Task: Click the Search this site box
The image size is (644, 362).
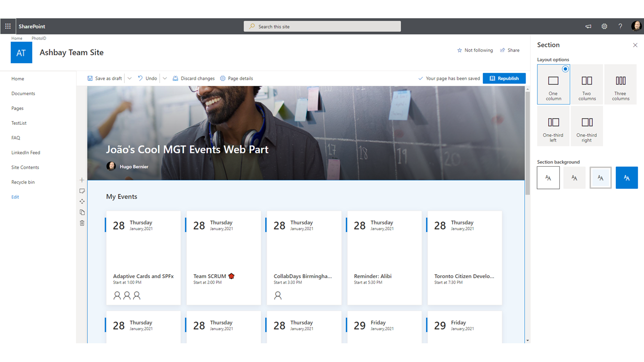Action: pyautogui.click(x=322, y=27)
